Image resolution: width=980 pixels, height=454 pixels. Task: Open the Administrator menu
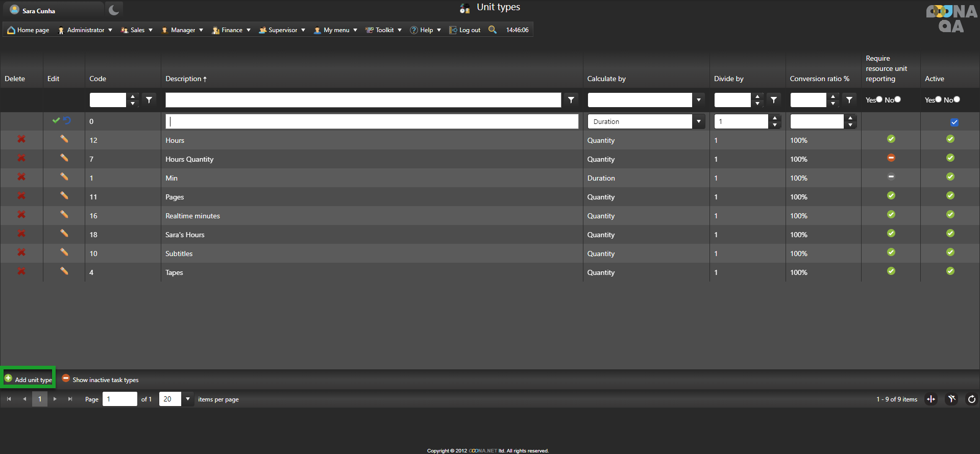85,30
